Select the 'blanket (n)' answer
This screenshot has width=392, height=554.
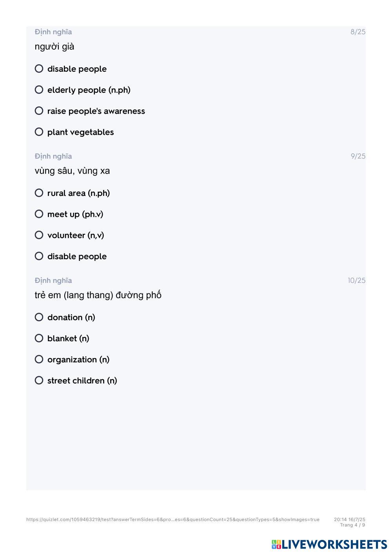[x=39, y=339]
